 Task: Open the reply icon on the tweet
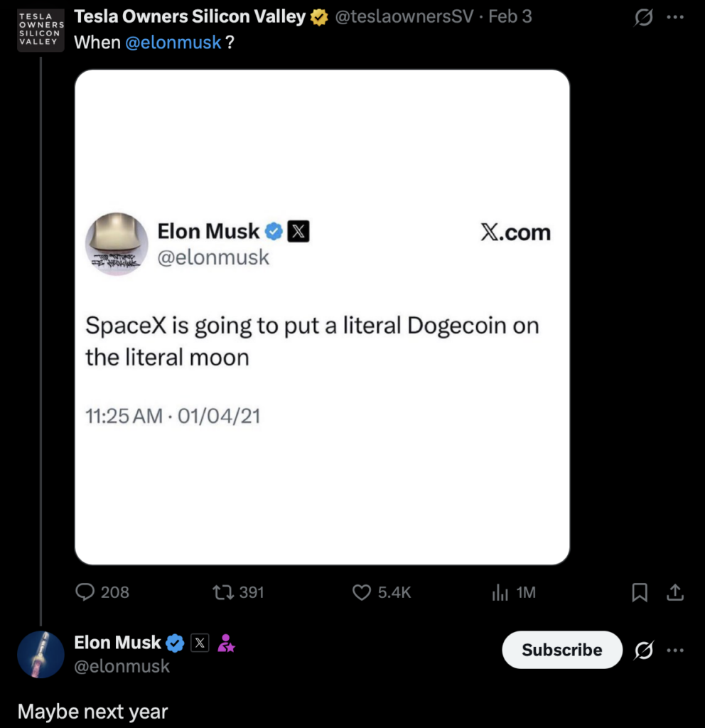(85, 592)
